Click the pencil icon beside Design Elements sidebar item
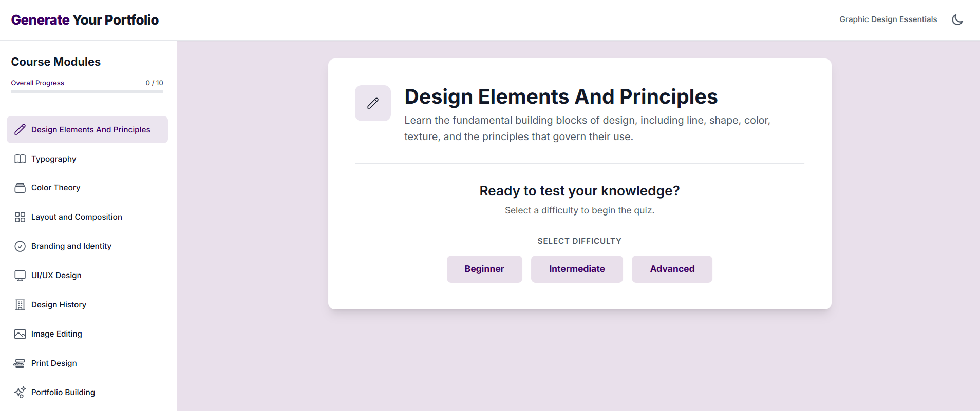The height and width of the screenshot is (411, 980). click(20, 130)
